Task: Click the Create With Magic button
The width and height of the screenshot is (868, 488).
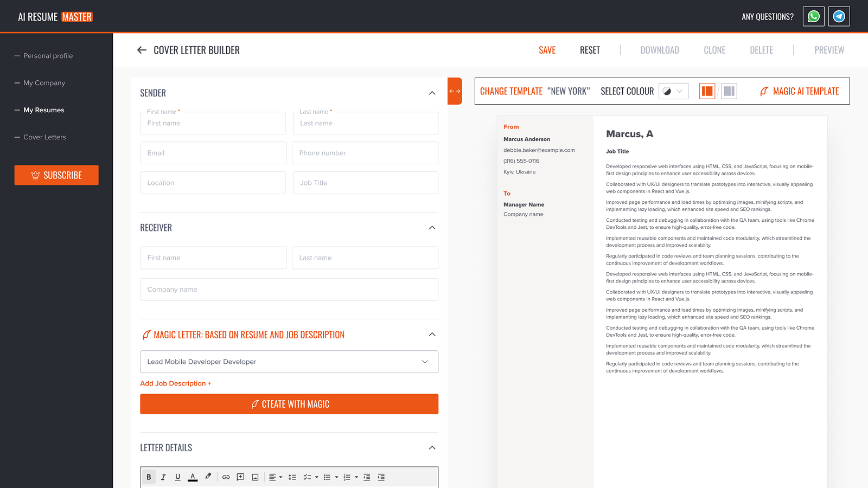Action: tap(289, 404)
